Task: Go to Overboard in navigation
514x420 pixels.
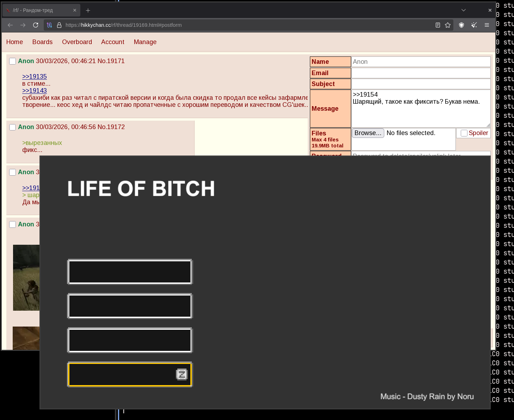Action: point(77,42)
